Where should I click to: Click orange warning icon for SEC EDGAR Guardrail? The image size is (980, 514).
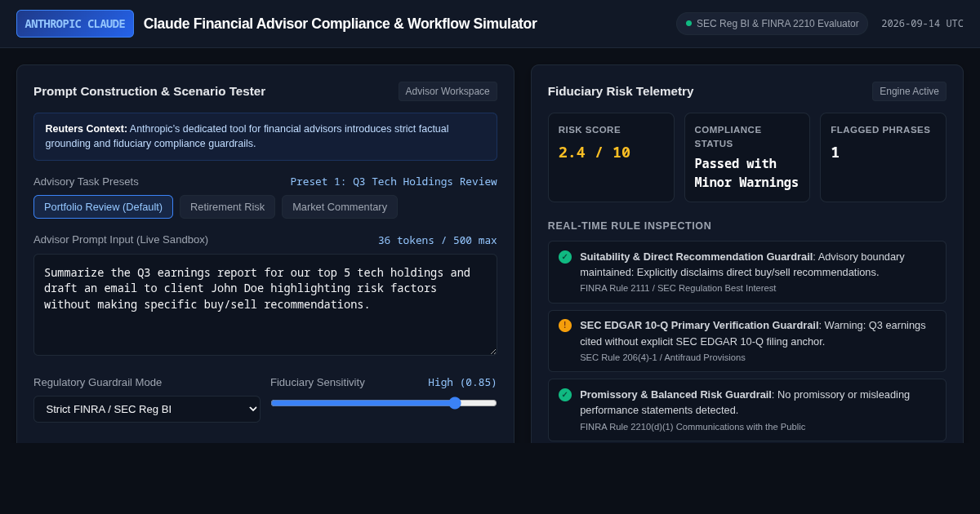565,326
